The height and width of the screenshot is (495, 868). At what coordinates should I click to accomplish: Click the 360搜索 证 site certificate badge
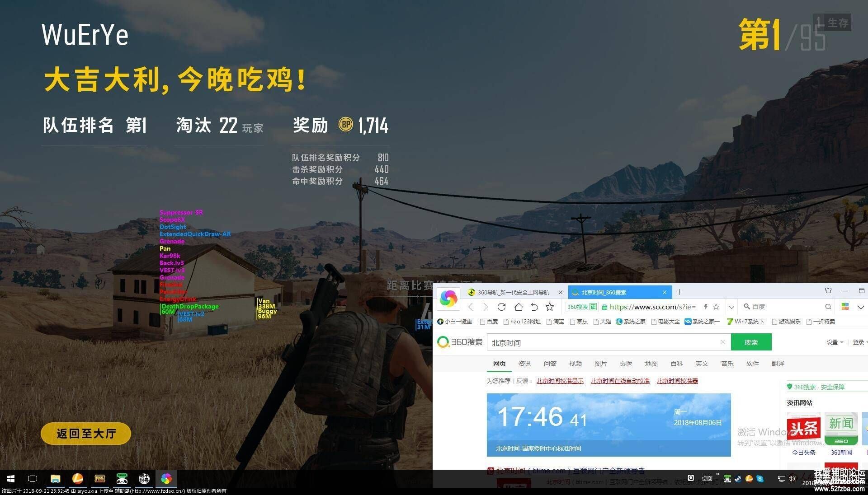582,307
